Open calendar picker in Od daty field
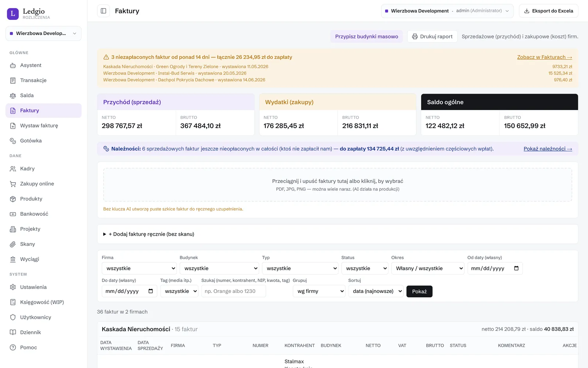The image size is (588, 368). 516,268
